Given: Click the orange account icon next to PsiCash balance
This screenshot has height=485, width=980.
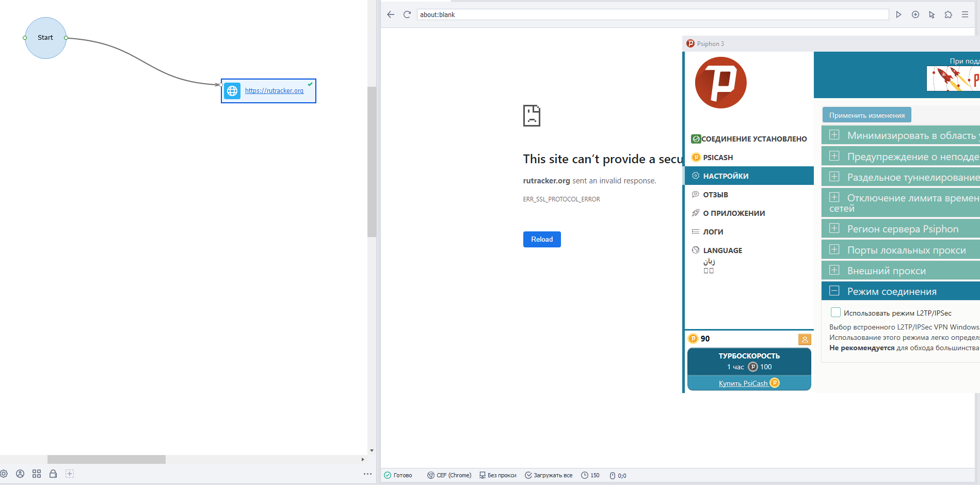Looking at the screenshot, I should [805, 339].
